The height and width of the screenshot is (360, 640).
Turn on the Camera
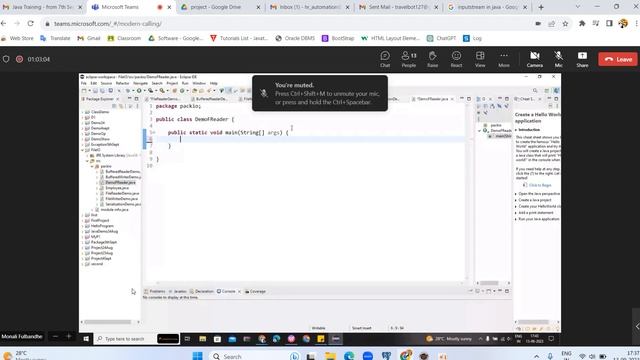click(535, 59)
